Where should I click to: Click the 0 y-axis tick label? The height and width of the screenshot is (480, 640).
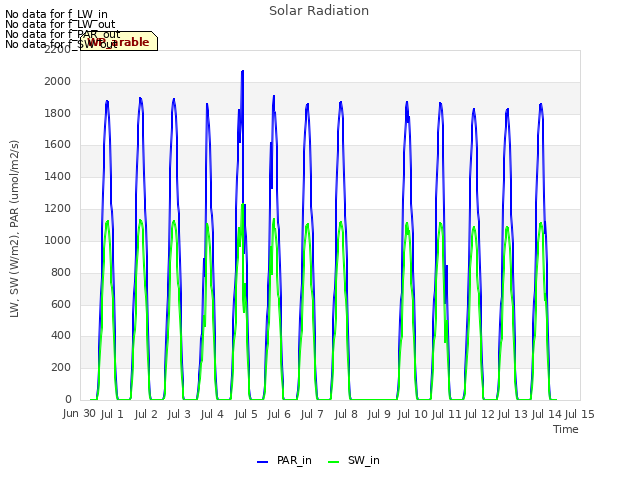pos(68,399)
